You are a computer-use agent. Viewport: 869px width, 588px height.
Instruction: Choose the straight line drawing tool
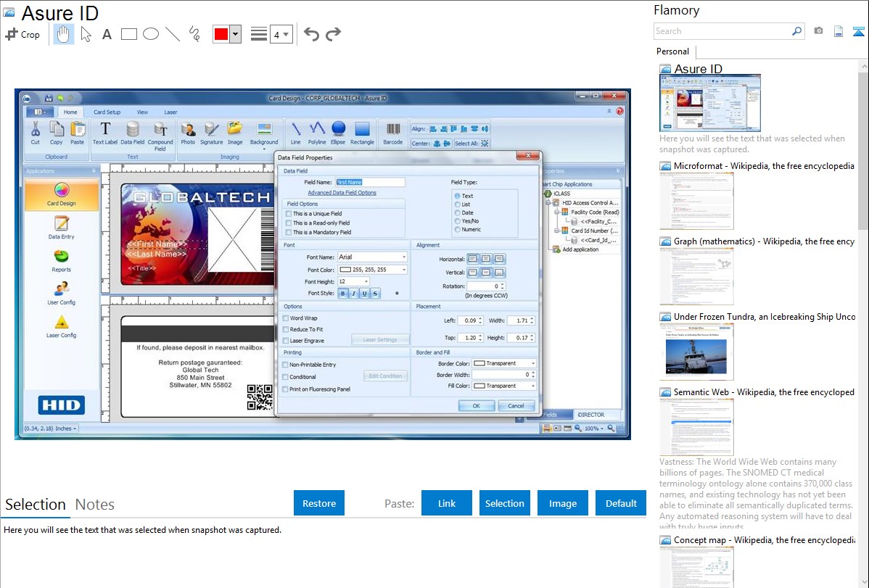pos(173,34)
